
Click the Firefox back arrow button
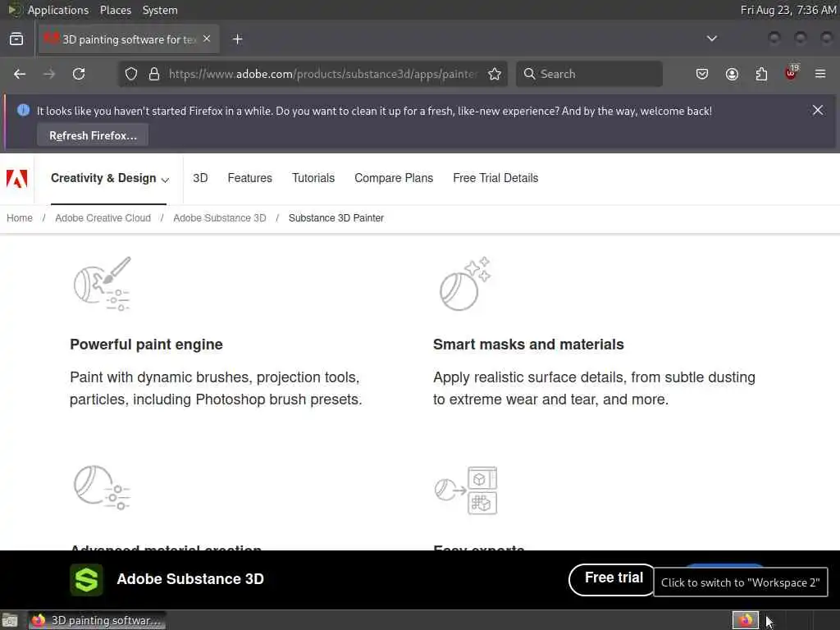coord(20,74)
